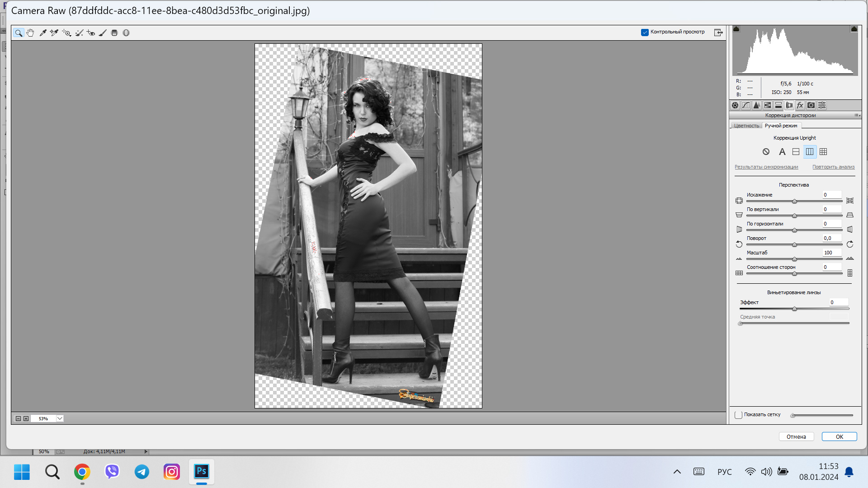Enable the Показать сетку checkbox

pos(739,415)
